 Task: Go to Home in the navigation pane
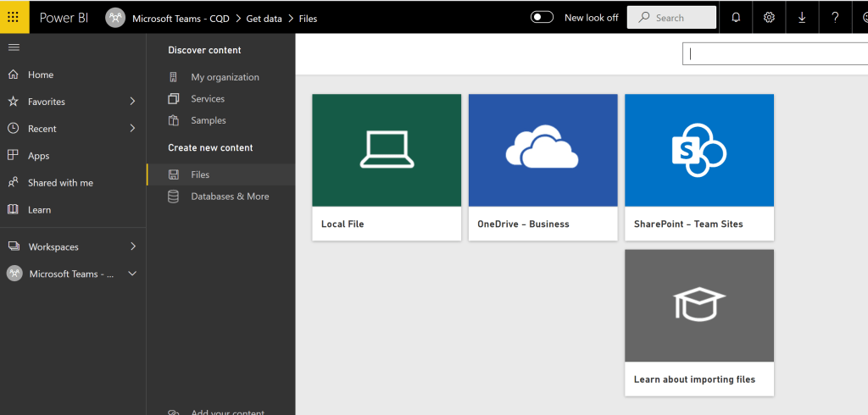[40, 75]
